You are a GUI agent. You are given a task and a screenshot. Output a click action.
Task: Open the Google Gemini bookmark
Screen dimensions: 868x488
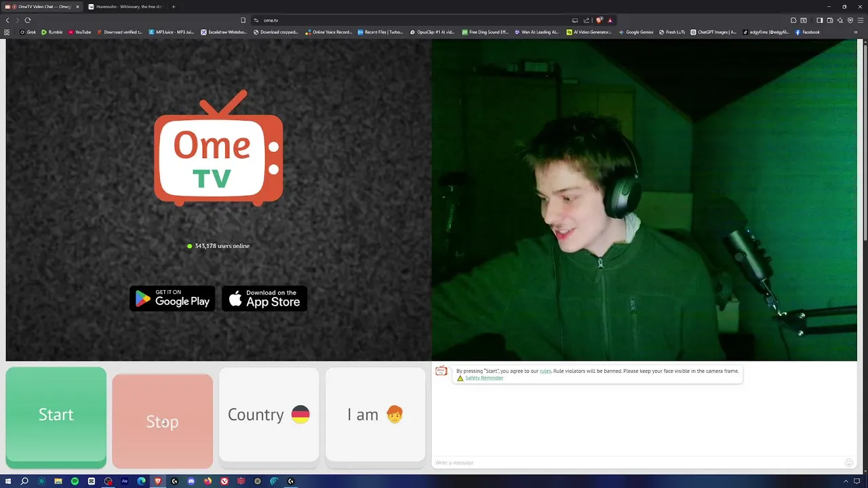[636, 32]
